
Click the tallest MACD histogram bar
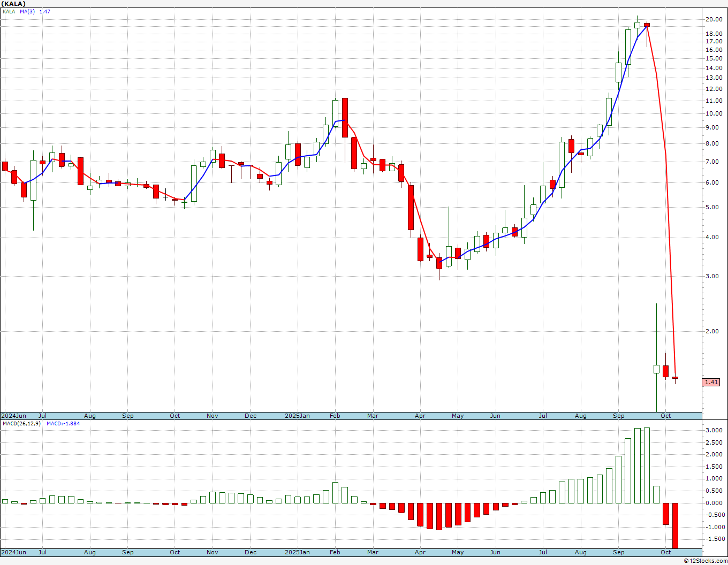click(x=647, y=465)
